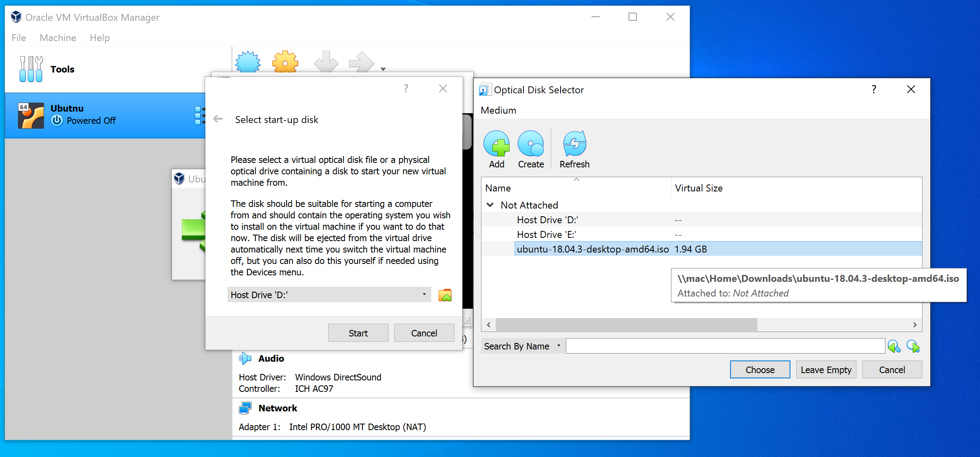
Task: Click the Start button in the wizard
Action: (358, 333)
